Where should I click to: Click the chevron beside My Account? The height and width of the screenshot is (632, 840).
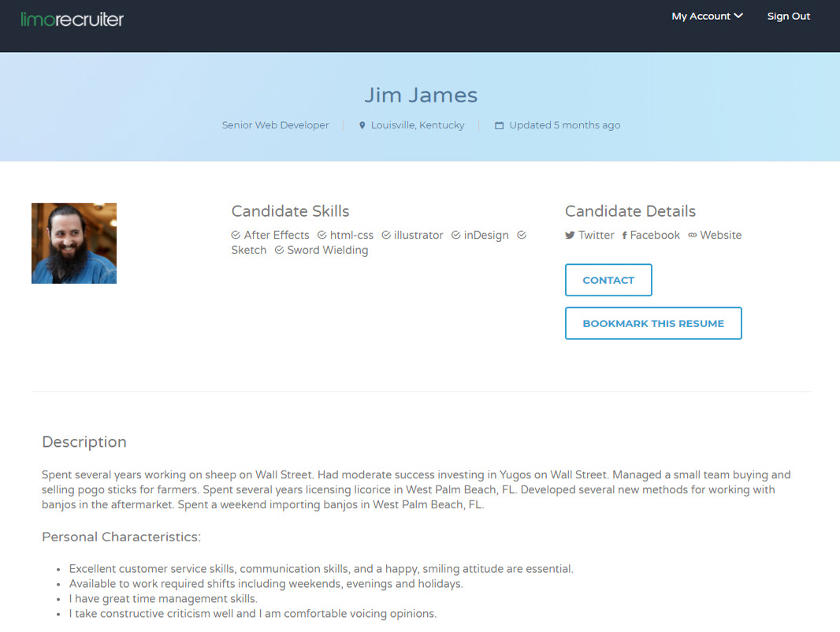[x=738, y=16]
